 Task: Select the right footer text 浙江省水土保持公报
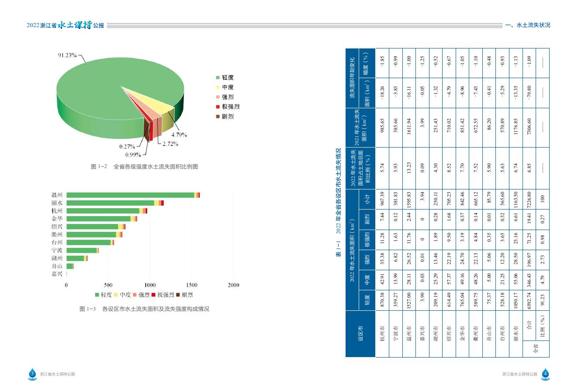pos(519,374)
